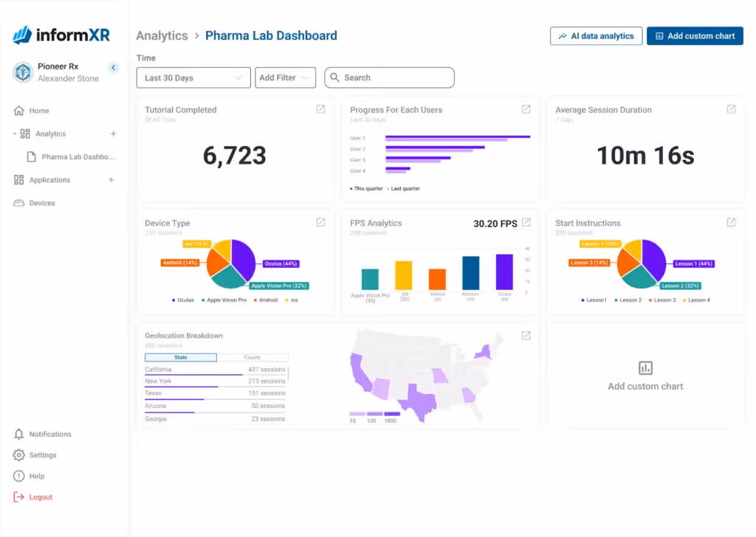The width and height of the screenshot is (756, 537).
Task: Collapse sidebar with the chevron button
Action: tap(113, 67)
